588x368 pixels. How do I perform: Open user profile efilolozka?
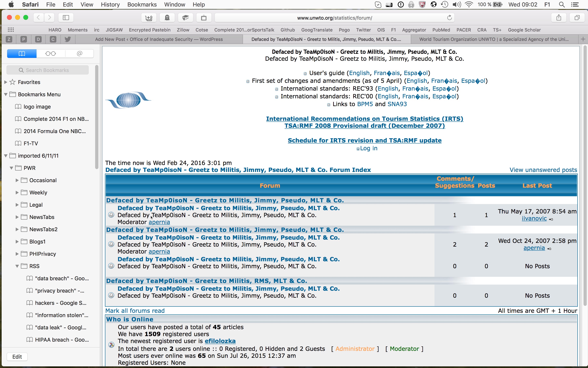point(220,341)
